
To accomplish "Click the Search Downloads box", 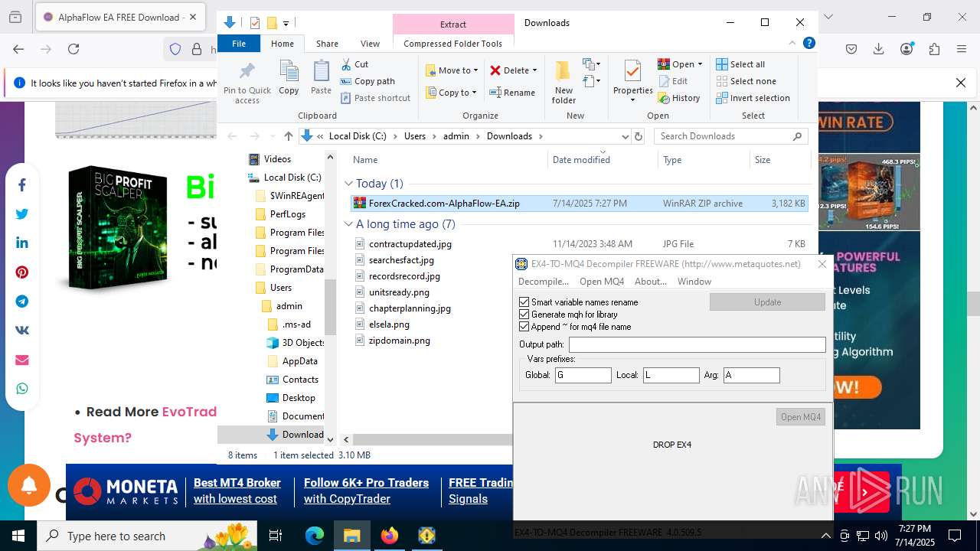I will [732, 136].
